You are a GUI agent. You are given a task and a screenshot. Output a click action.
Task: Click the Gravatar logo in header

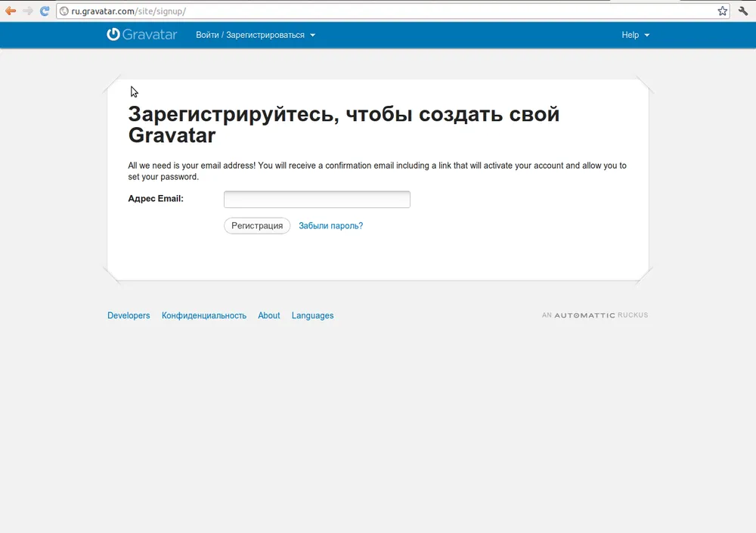[x=142, y=35]
